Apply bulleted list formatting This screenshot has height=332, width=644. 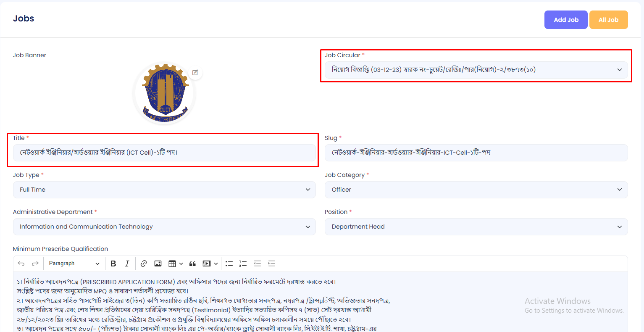pyautogui.click(x=229, y=263)
